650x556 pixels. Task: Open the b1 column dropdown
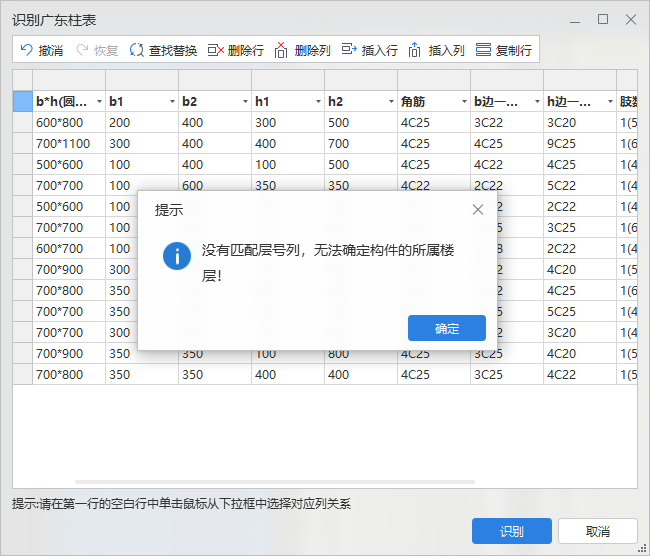tap(172, 102)
